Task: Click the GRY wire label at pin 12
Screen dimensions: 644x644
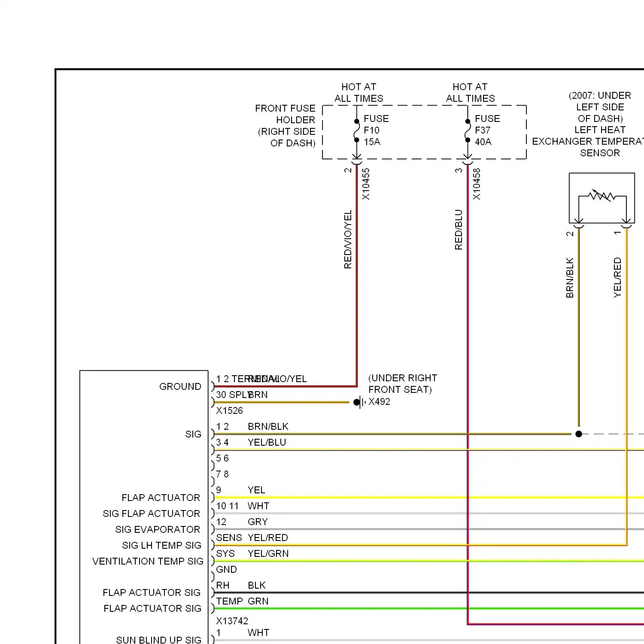Action: pyautogui.click(x=258, y=522)
